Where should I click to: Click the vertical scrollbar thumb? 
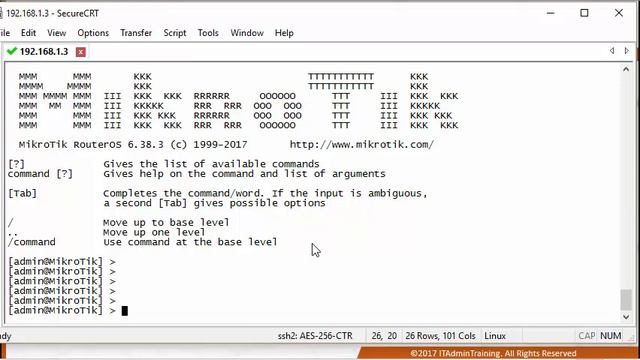tap(626, 300)
